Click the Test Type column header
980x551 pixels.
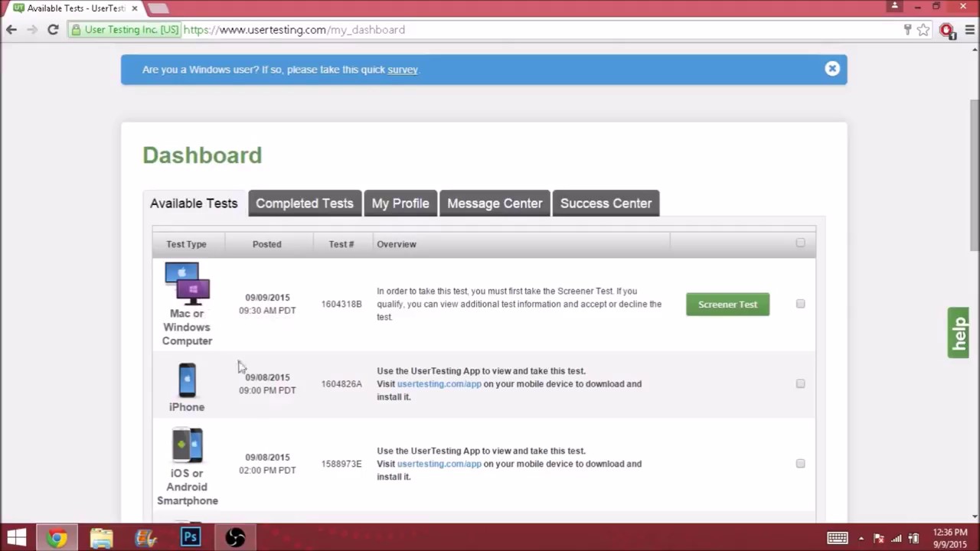click(186, 244)
